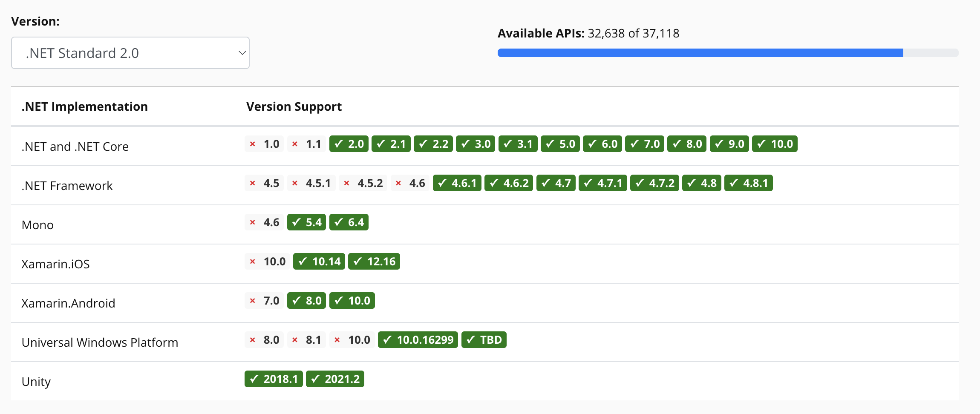The height and width of the screenshot is (414, 980).
Task: Click the Xamarin.iOS row label
Action: tap(55, 264)
